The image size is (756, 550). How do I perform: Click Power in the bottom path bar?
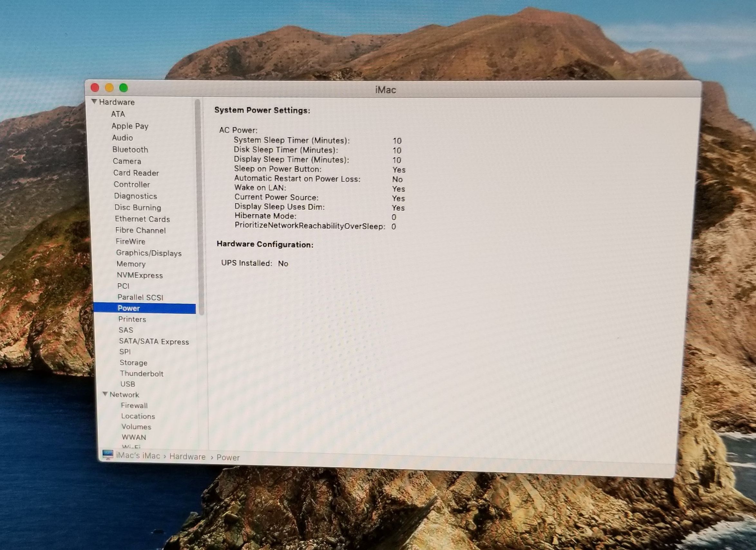[228, 457]
